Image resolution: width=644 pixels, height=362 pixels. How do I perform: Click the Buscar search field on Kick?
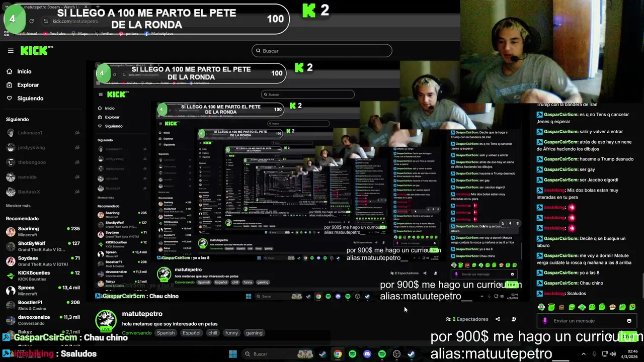[x=322, y=51]
